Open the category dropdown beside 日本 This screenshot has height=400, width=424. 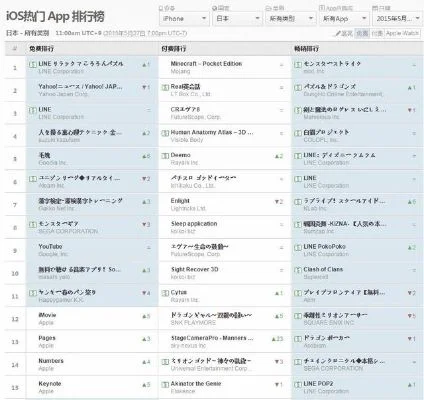click(291, 19)
